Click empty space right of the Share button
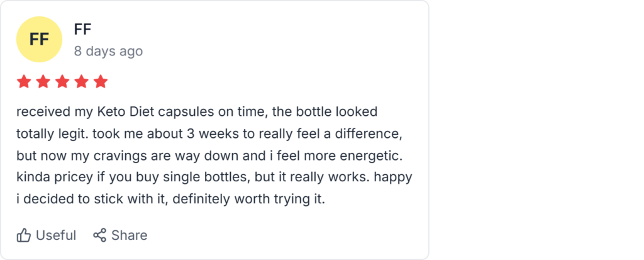The width and height of the screenshot is (644, 260). pos(283,235)
